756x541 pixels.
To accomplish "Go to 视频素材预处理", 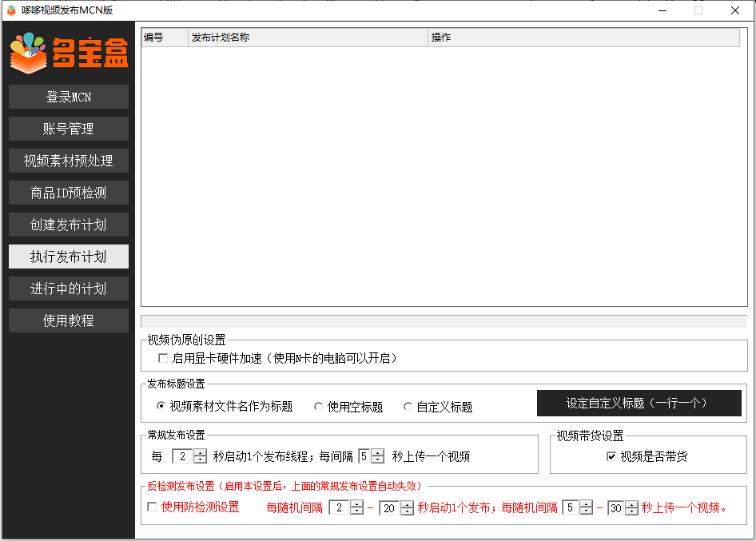I will tap(69, 161).
